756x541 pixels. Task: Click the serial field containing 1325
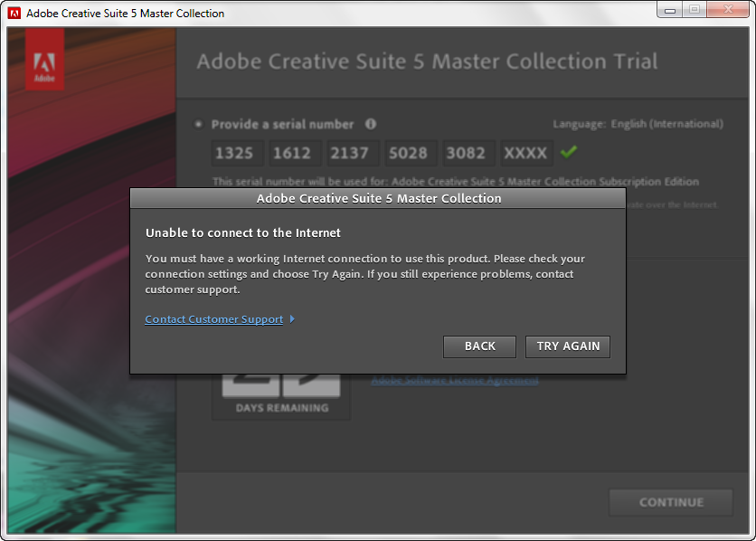pos(237,153)
